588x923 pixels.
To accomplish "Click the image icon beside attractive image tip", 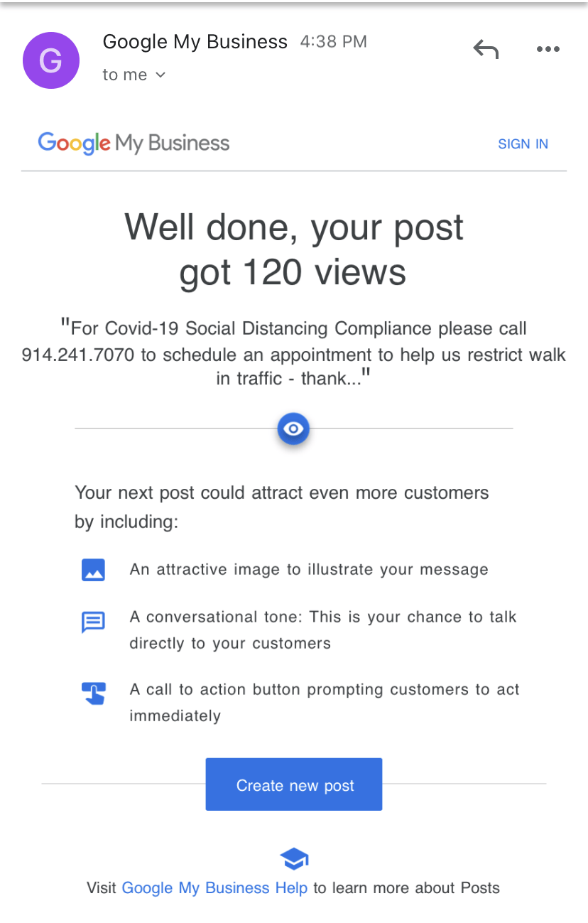I will pyautogui.click(x=94, y=570).
